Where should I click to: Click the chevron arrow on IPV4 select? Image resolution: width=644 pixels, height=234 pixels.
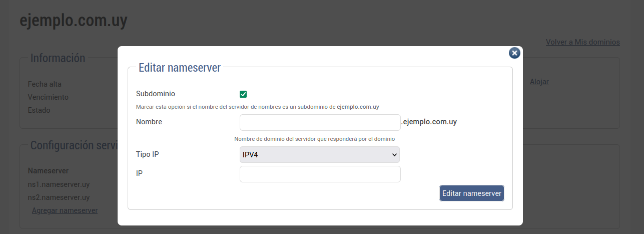[393, 155]
